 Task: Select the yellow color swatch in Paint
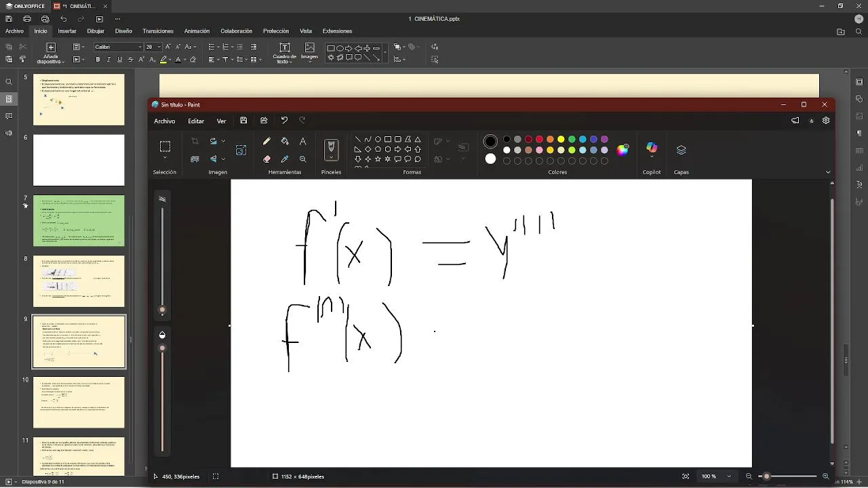[561, 140]
